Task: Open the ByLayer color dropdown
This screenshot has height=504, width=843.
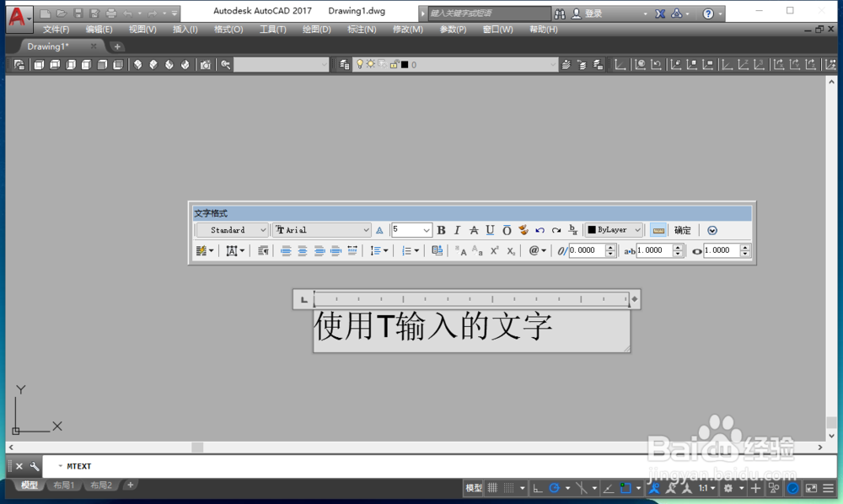Action: (x=614, y=230)
